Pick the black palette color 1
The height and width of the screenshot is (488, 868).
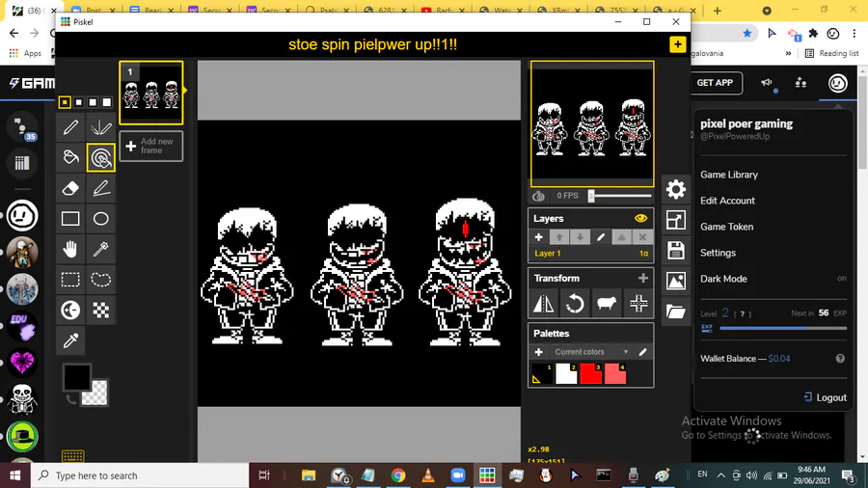[542, 374]
